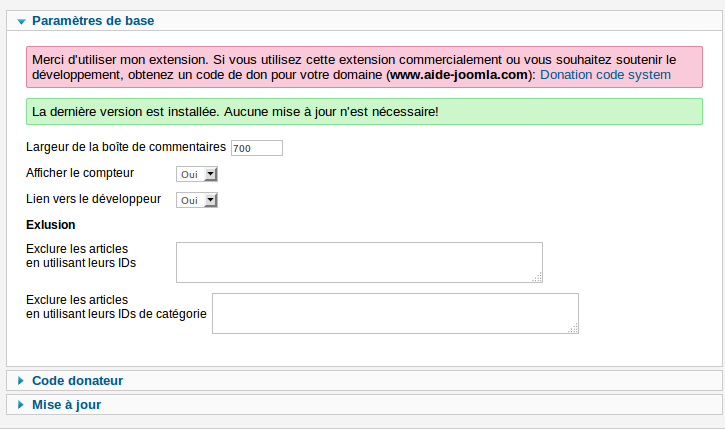
Task: Click the exclude articles by IDs textarea
Action: pyautogui.click(x=359, y=263)
